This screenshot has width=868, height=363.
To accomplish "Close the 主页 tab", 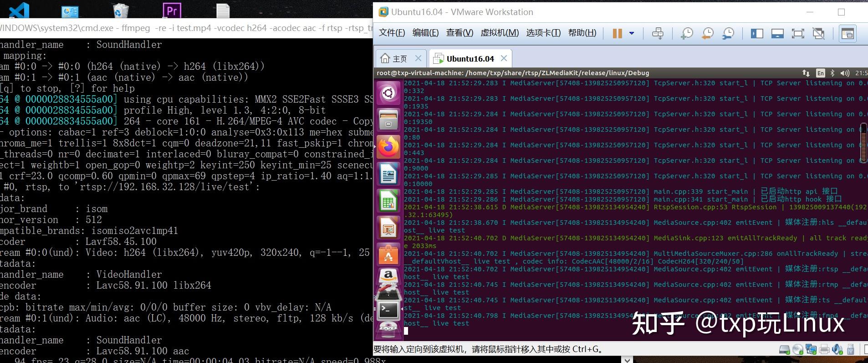I will [x=418, y=58].
